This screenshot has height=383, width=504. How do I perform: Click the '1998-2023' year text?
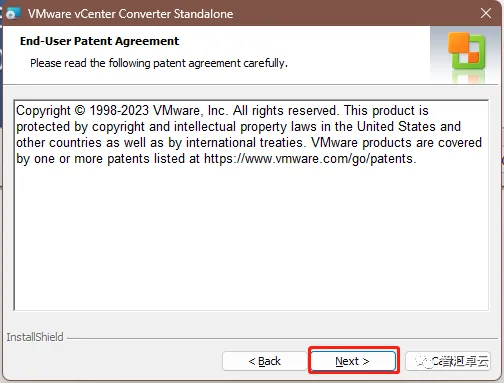[x=119, y=110]
